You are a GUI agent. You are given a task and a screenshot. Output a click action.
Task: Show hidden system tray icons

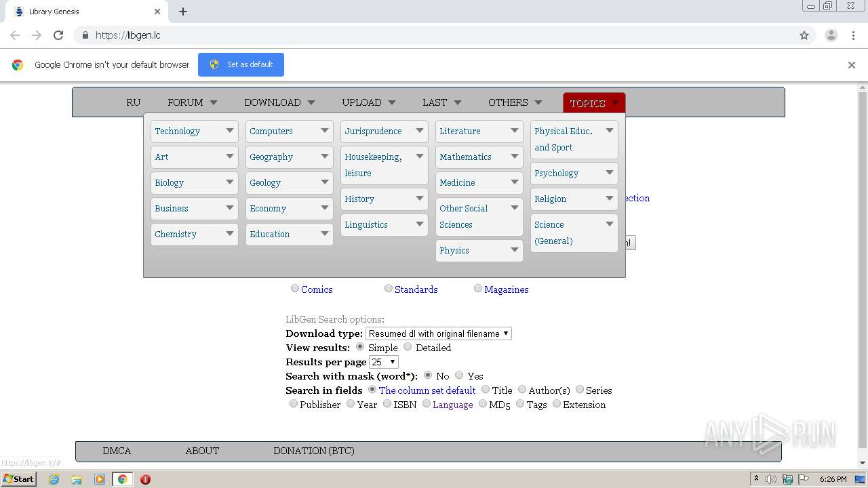(757, 479)
